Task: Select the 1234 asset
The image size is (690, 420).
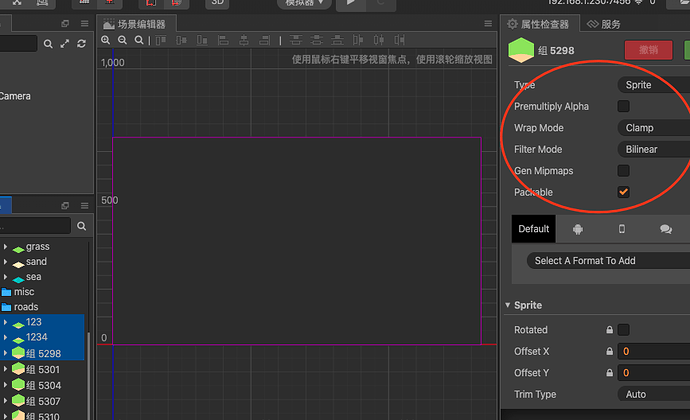Action: (37, 337)
